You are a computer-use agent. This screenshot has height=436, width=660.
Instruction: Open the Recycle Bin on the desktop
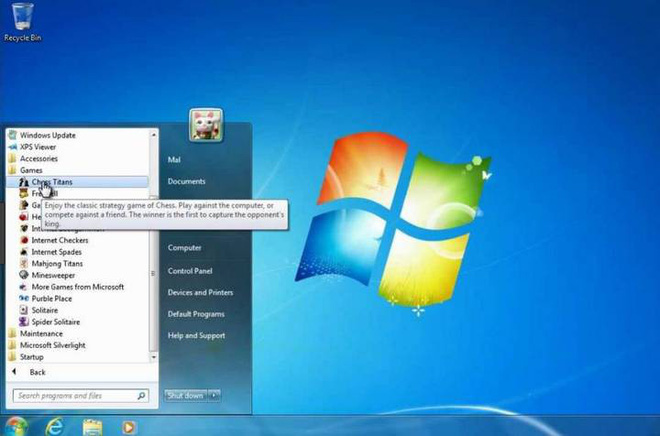(21, 20)
